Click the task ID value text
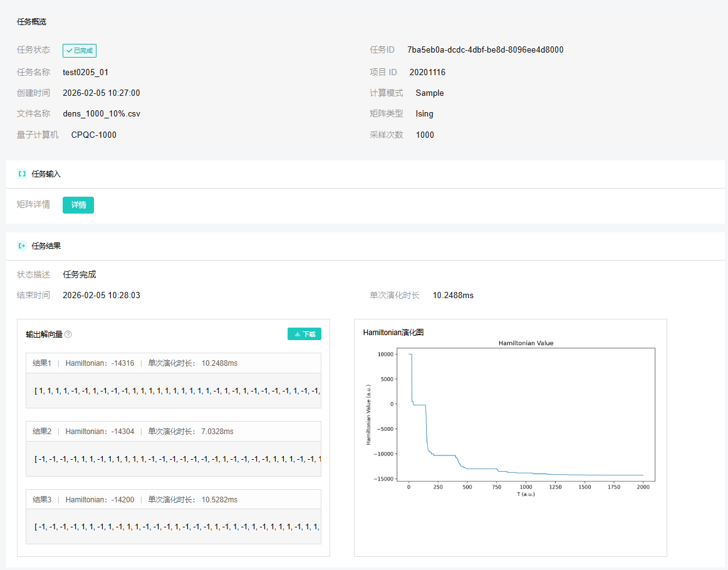 tap(485, 49)
